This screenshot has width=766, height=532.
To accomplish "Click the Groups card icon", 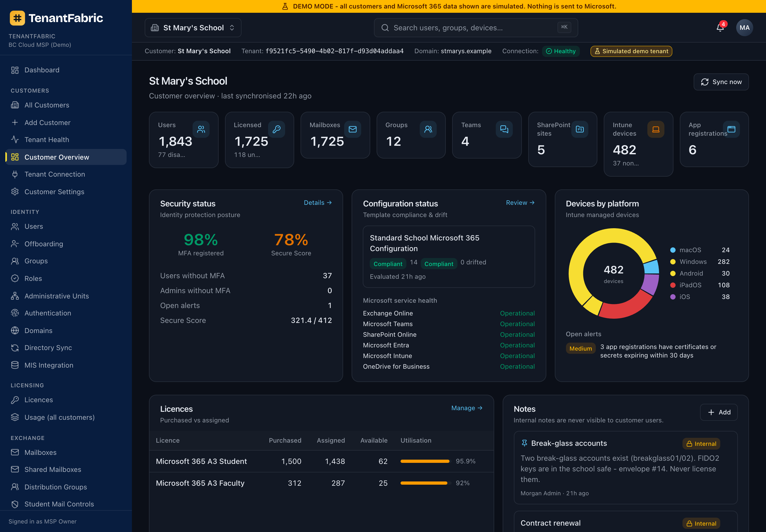I will point(428,129).
